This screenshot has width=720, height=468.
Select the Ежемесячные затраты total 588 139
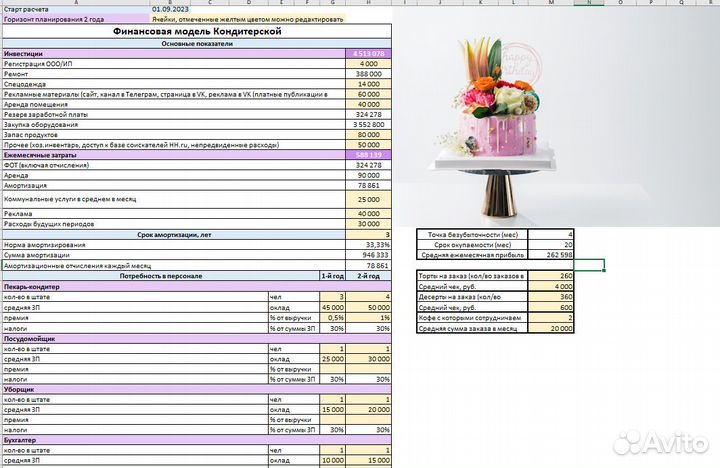pyautogui.click(x=369, y=155)
